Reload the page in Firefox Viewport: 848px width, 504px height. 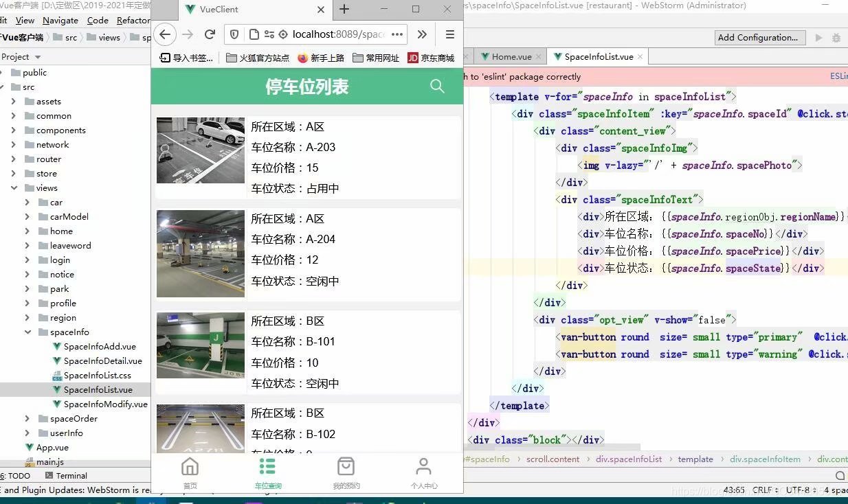tap(210, 34)
